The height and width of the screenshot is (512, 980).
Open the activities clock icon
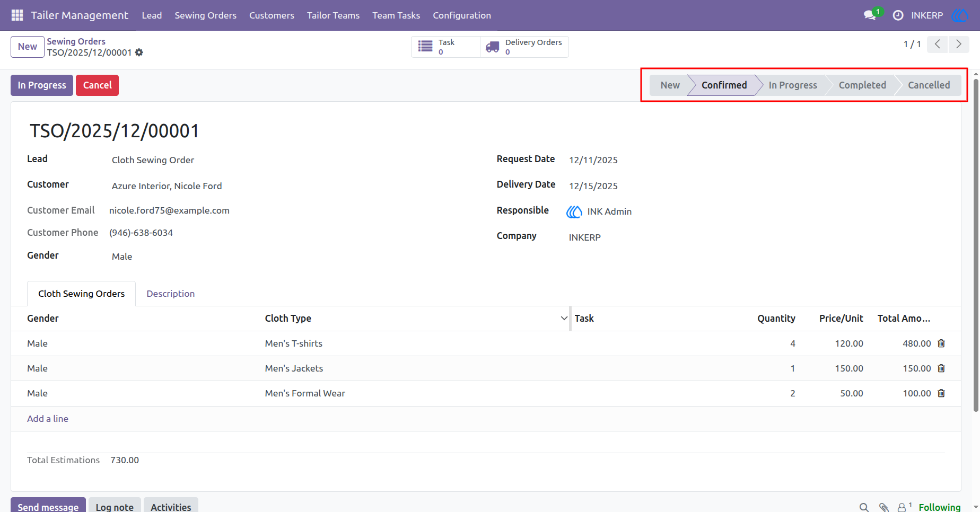[898, 15]
